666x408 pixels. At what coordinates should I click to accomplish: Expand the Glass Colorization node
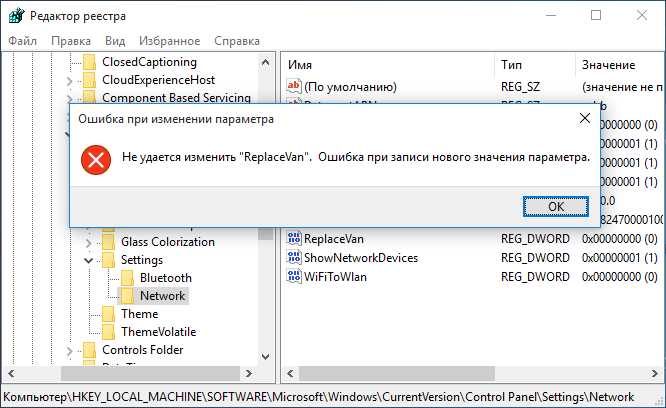[x=88, y=243]
